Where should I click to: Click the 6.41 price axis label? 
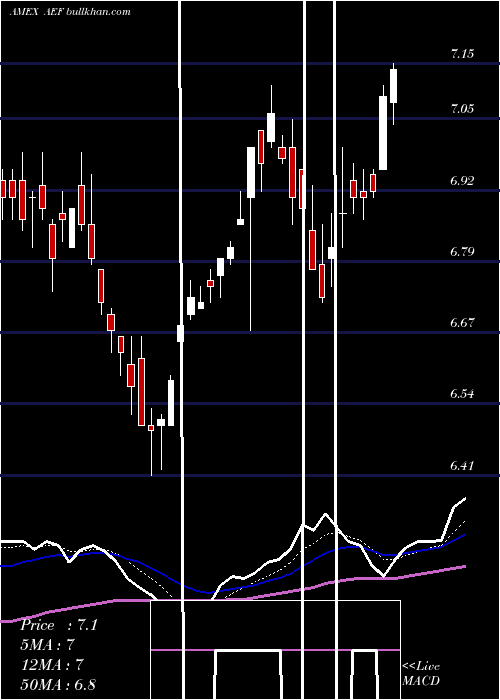tap(462, 466)
